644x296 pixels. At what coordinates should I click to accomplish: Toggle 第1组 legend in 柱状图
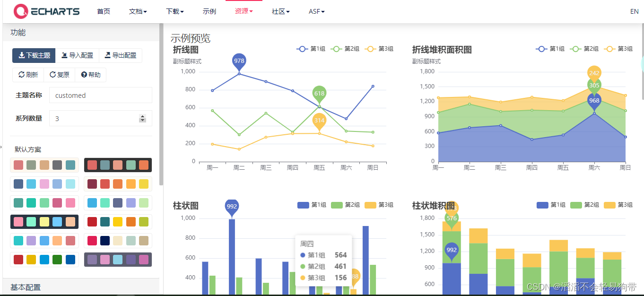pyautogui.click(x=312, y=205)
